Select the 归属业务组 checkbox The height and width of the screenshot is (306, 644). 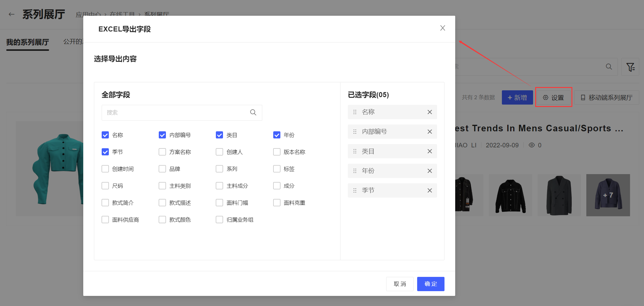click(219, 220)
